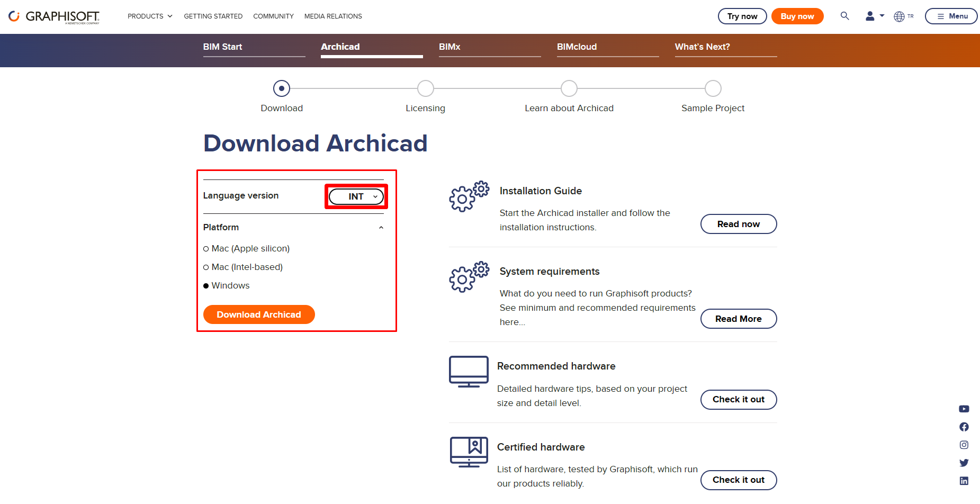Open Community nav item
The image size is (980, 504).
tap(273, 16)
